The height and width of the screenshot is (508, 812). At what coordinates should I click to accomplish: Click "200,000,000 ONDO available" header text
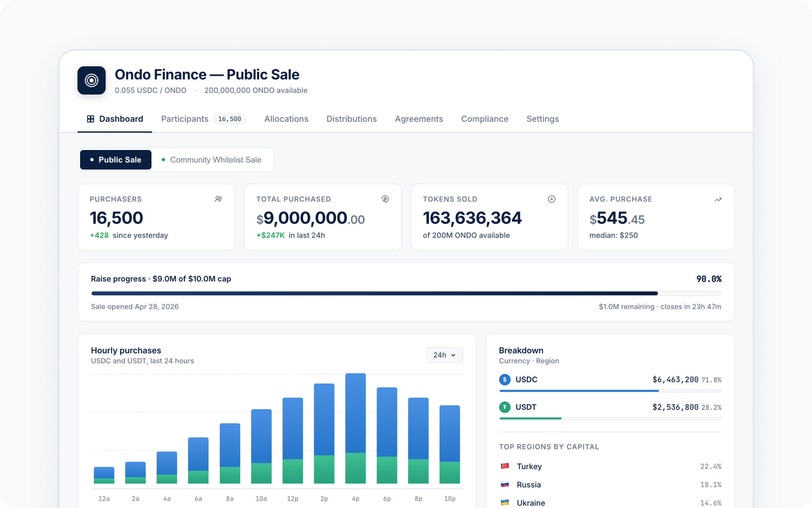[256, 90]
